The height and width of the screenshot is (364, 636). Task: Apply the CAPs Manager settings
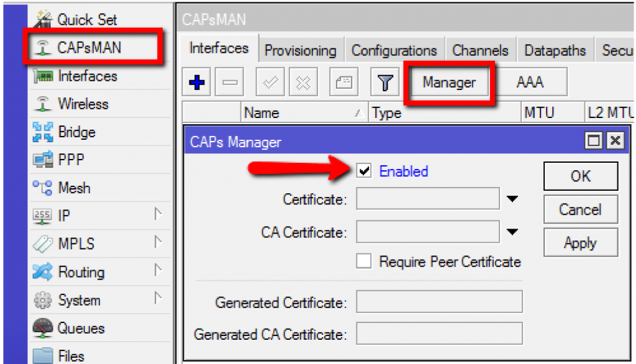point(580,242)
